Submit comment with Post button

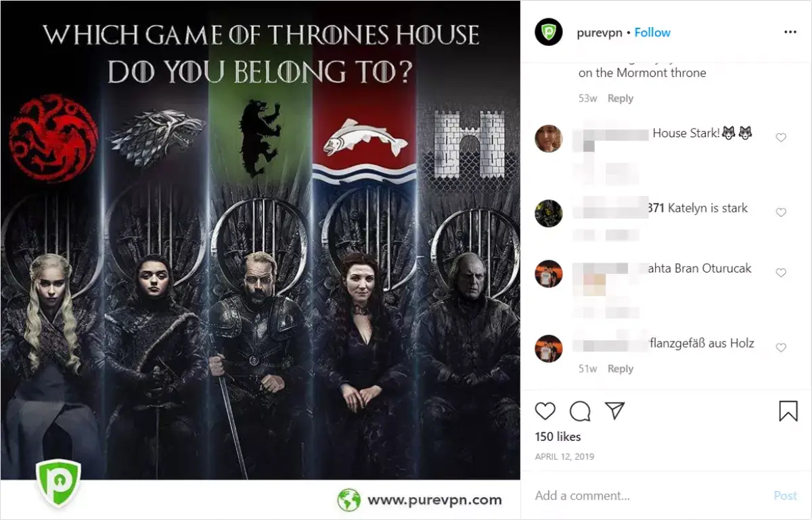pos(786,496)
